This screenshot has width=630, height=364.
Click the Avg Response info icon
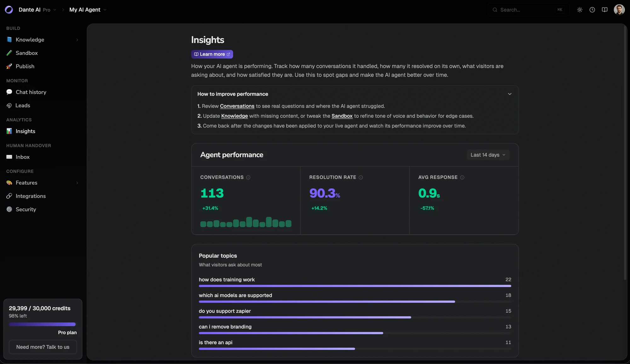pyautogui.click(x=462, y=177)
